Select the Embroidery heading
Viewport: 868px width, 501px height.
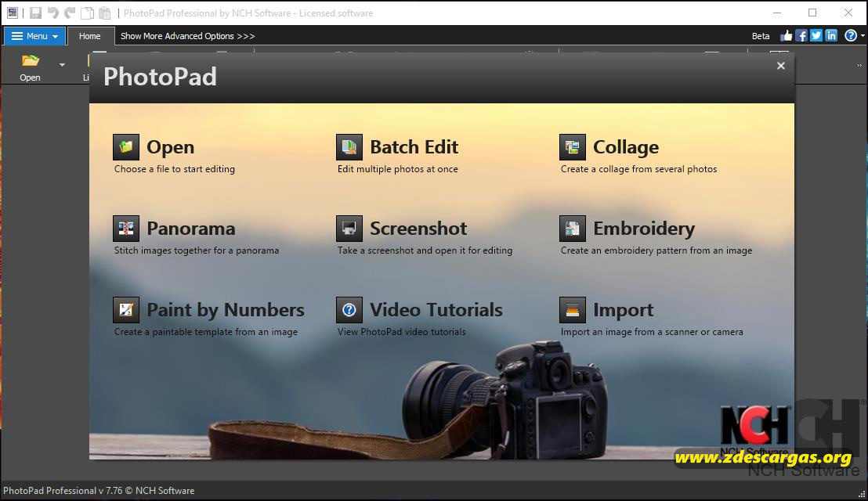coord(644,229)
